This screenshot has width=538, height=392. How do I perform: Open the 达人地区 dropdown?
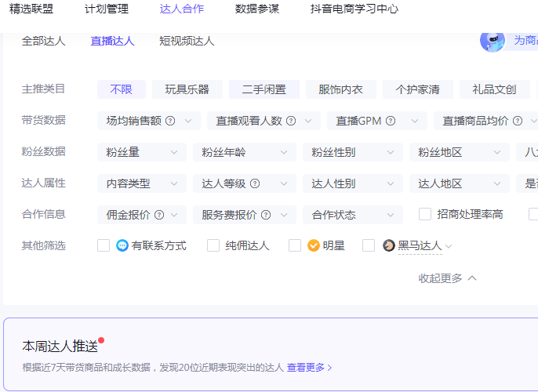pyautogui.click(x=457, y=183)
